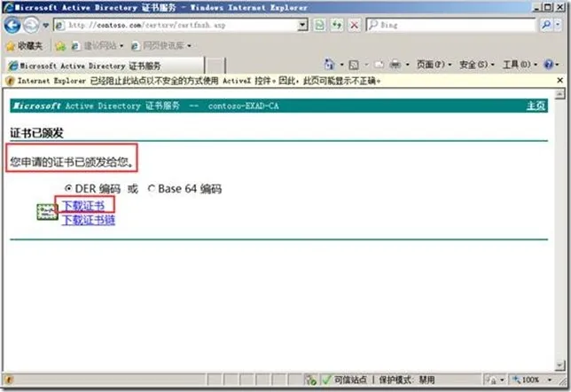Image resolution: width=571 pixels, height=392 pixels.
Task: Click the 下载证书链 link
Action: (88, 220)
